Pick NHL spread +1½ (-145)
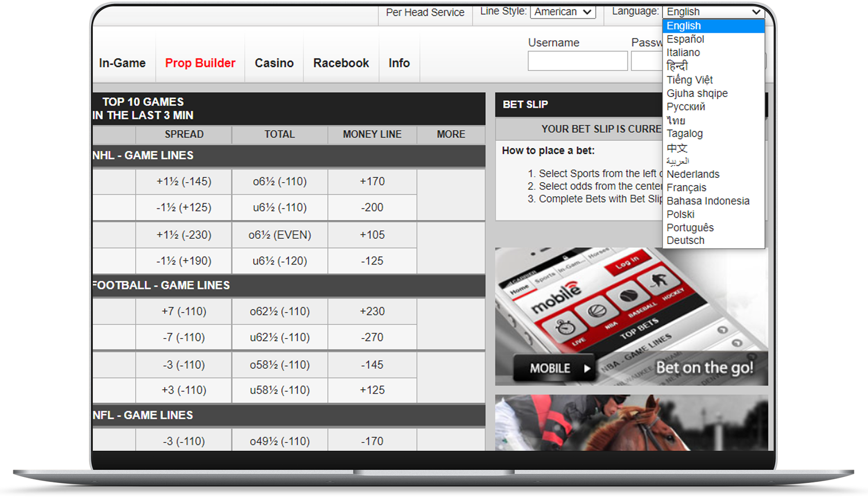 point(184,182)
